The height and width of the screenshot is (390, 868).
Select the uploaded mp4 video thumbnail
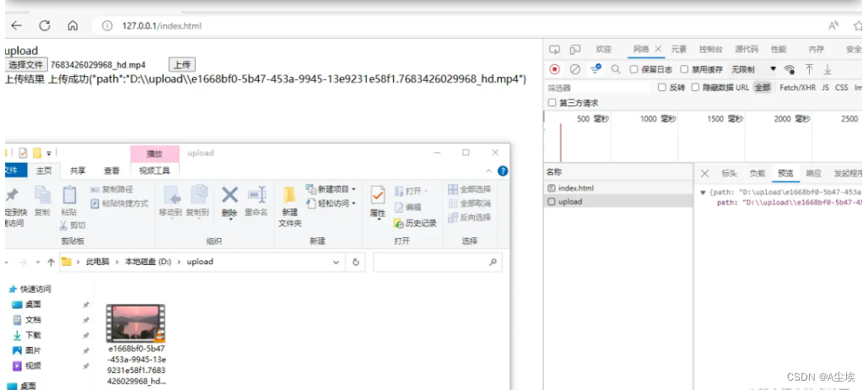point(135,323)
